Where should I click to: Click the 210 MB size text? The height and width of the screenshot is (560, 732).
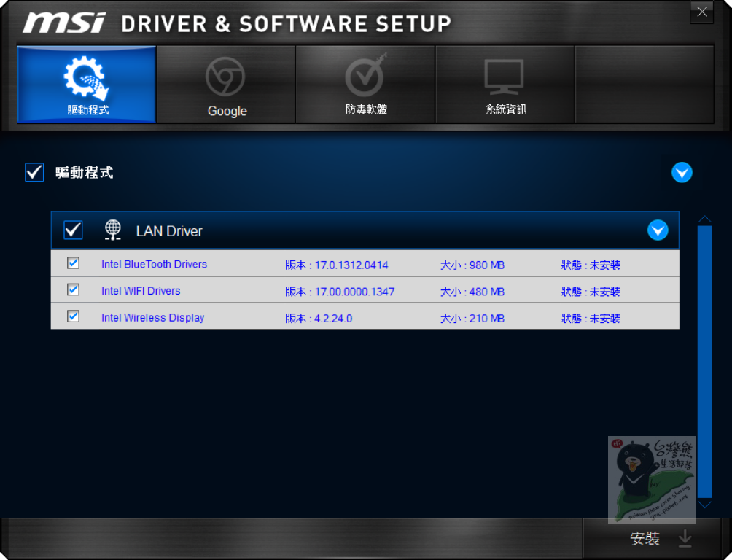[487, 319]
